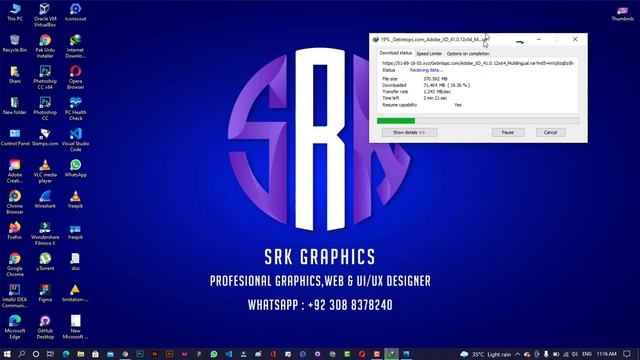Expand the Show details >> button
This screenshot has width=640, height=360.
[x=409, y=132]
